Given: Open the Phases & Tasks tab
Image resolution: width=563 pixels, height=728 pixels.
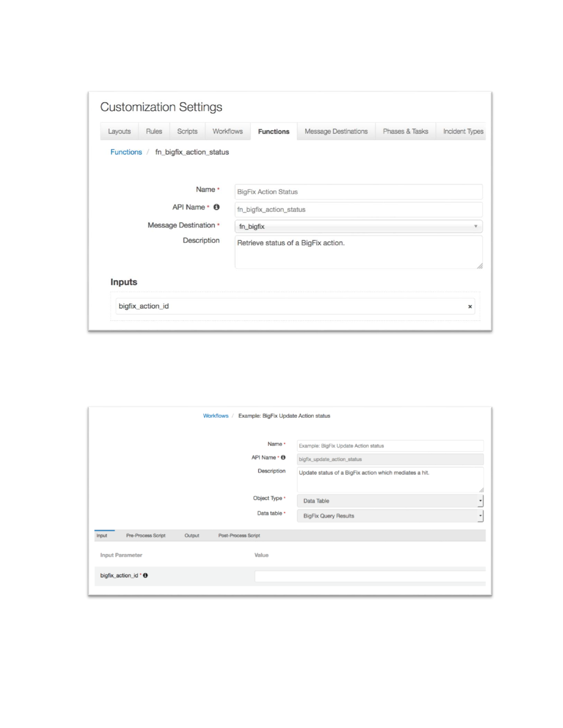Looking at the screenshot, I should [406, 131].
